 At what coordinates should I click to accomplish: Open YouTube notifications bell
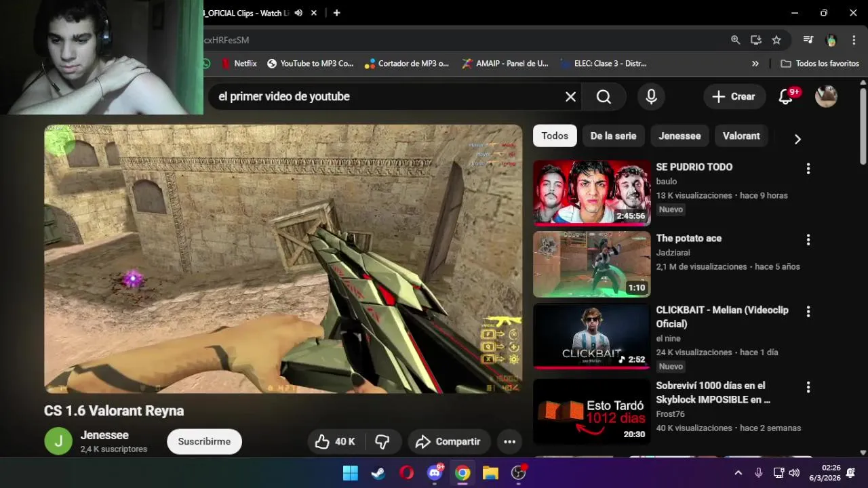(x=786, y=97)
